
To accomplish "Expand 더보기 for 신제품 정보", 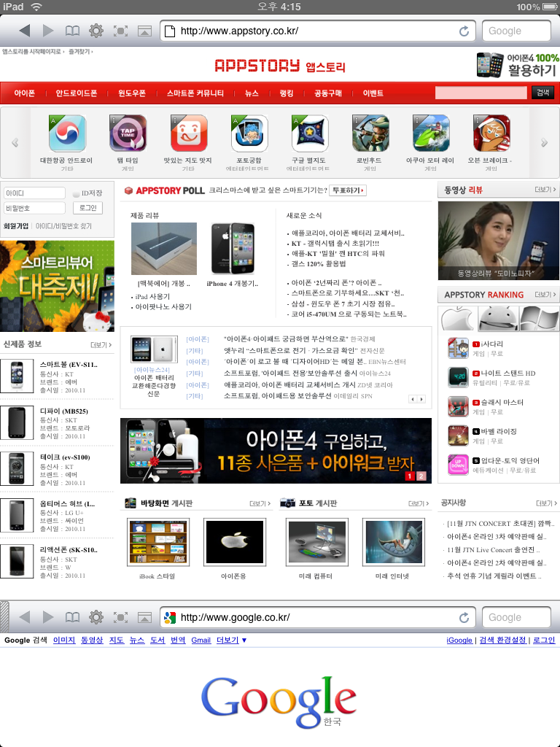I will tap(101, 345).
